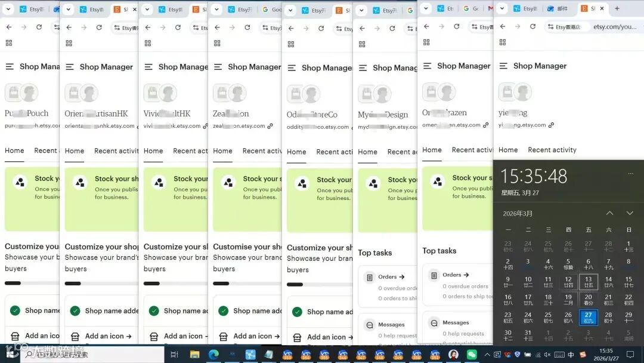The image size is (644, 363).
Task: Select highlighted date 27 in calendar
Action: (x=588, y=318)
